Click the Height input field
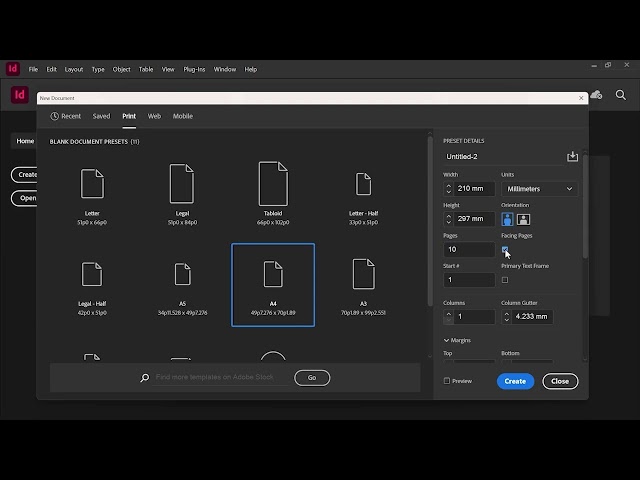 (x=474, y=219)
